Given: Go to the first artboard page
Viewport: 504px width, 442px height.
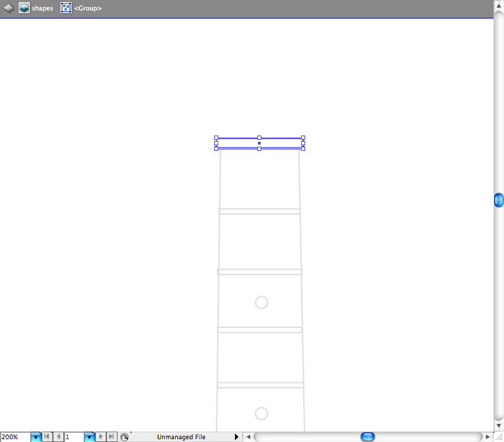Looking at the screenshot, I should pyautogui.click(x=47, y=437).
